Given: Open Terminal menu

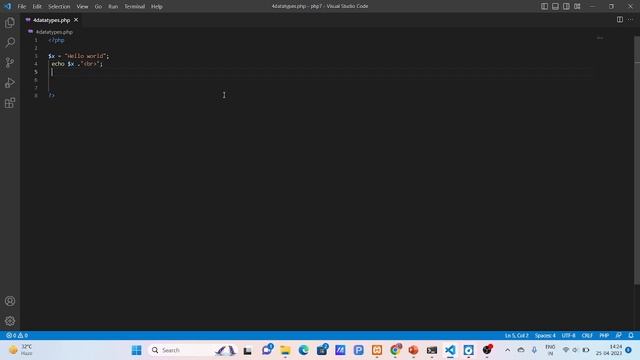Looking at the screenshot, I should (x=135, y=7).
